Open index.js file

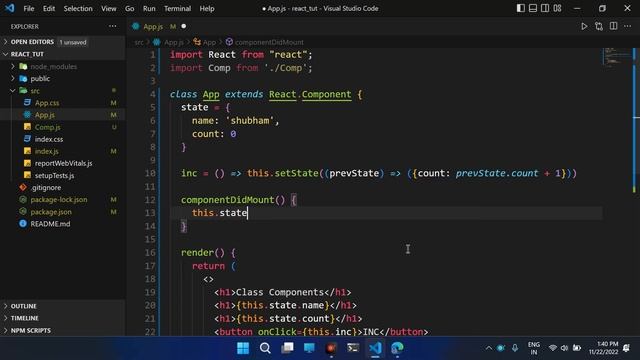(x=46, y=151)
